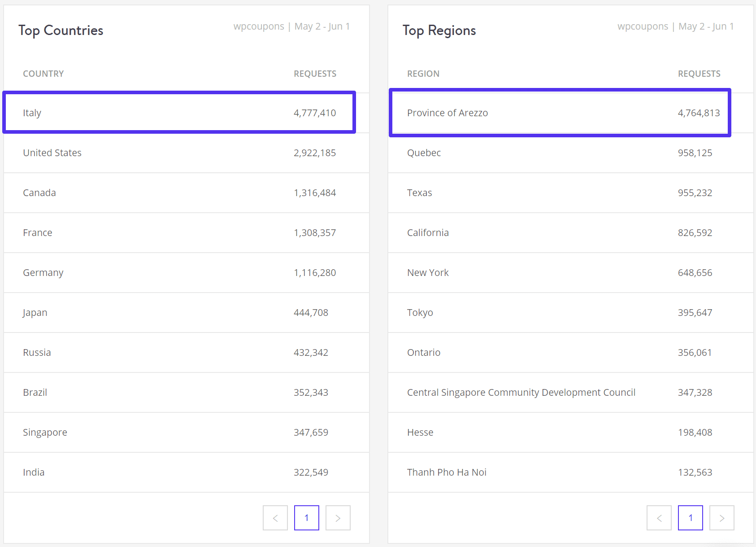
Task: Click the previous page arrow under Top Countries
Action: (275, 517)
